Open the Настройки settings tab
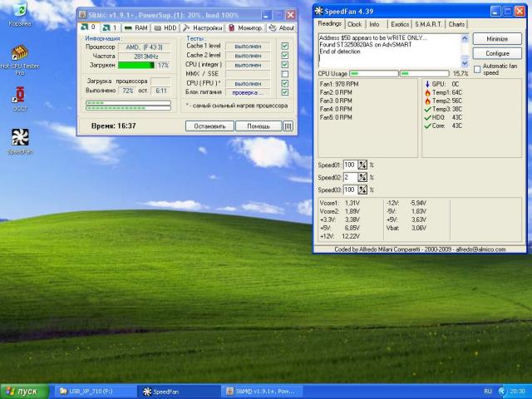 [203, 27]
